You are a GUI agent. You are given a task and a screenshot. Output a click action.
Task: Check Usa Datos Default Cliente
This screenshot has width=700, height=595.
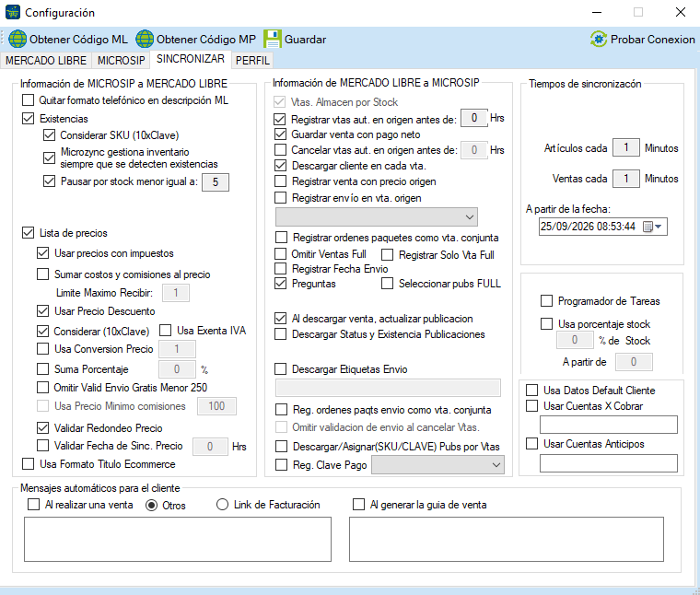click(x=532, y=391)
